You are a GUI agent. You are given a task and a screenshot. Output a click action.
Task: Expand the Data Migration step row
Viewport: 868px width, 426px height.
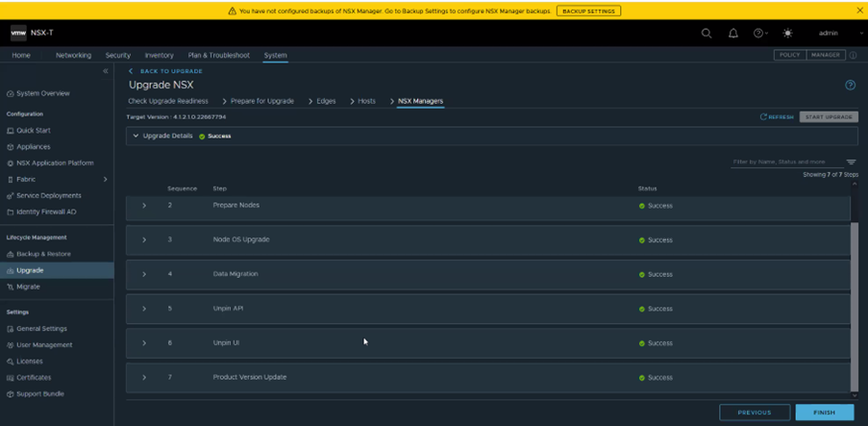point(144,274)
